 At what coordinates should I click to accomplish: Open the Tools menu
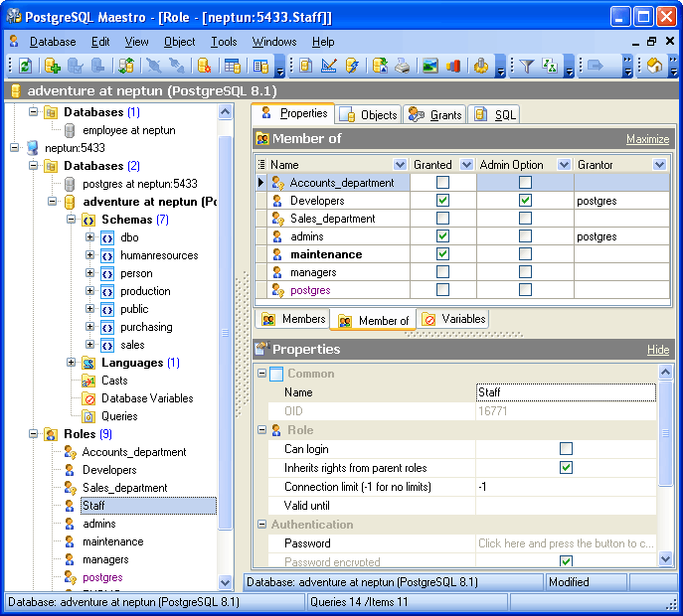coord(224,42)
